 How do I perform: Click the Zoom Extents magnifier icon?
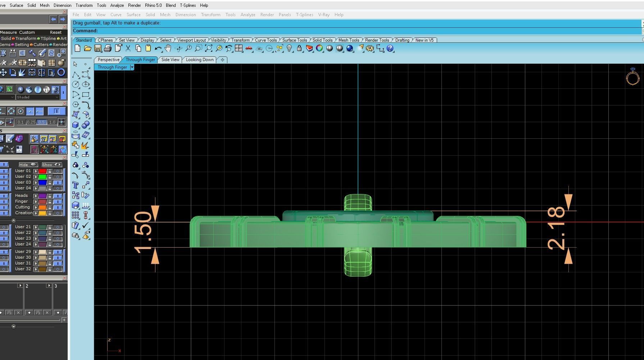coord(208,49)
